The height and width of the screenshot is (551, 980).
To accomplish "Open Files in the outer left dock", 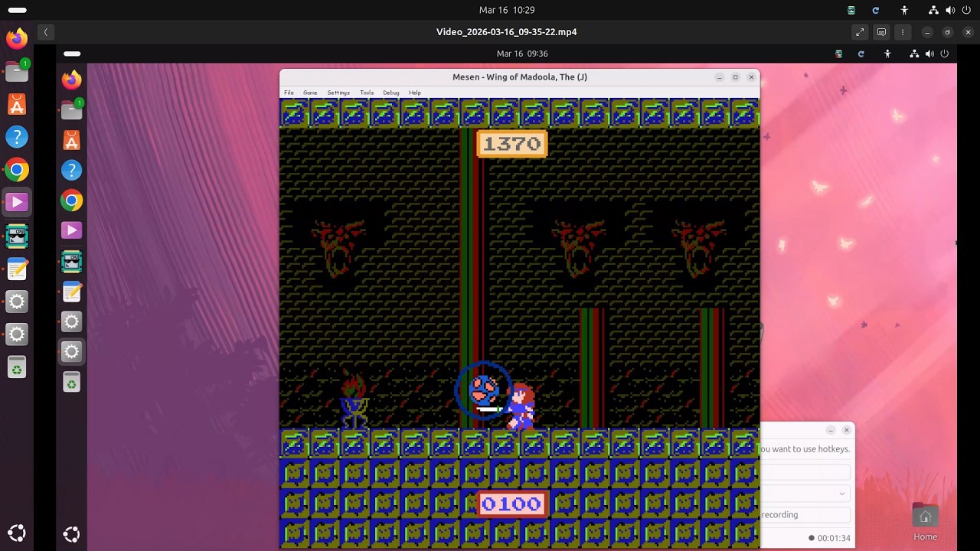I will [x=17, y=71].
